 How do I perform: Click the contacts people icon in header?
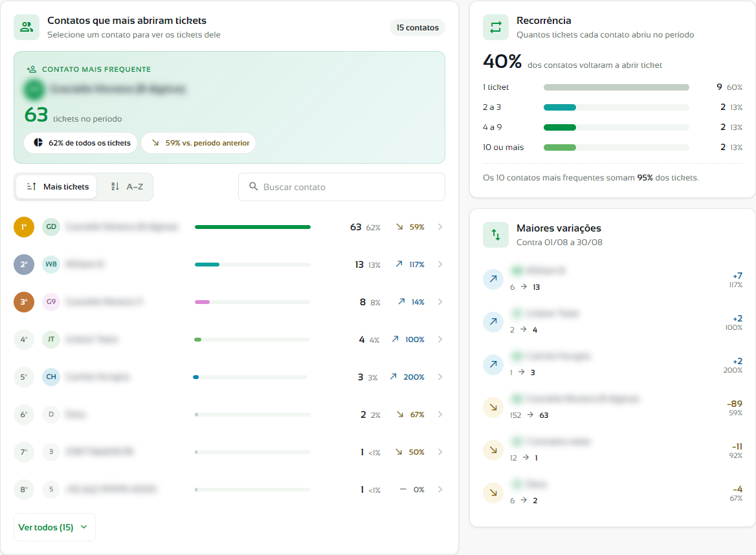coord(27,27)
